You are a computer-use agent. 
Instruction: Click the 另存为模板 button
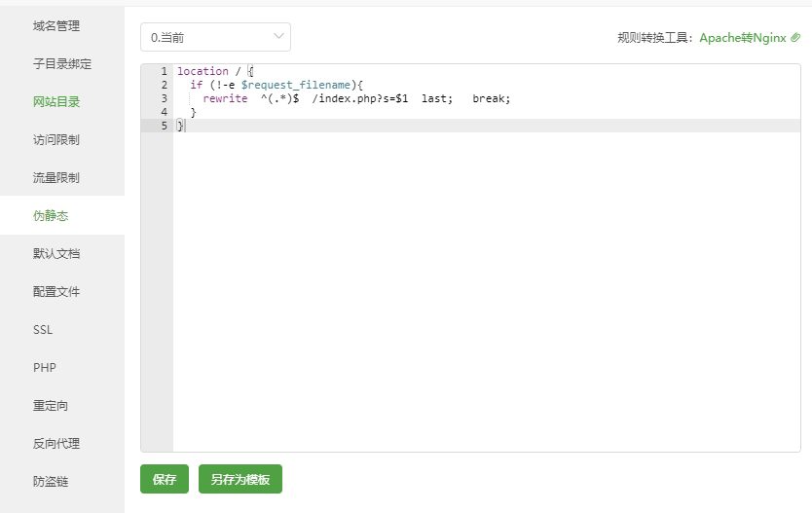[240, 479]
